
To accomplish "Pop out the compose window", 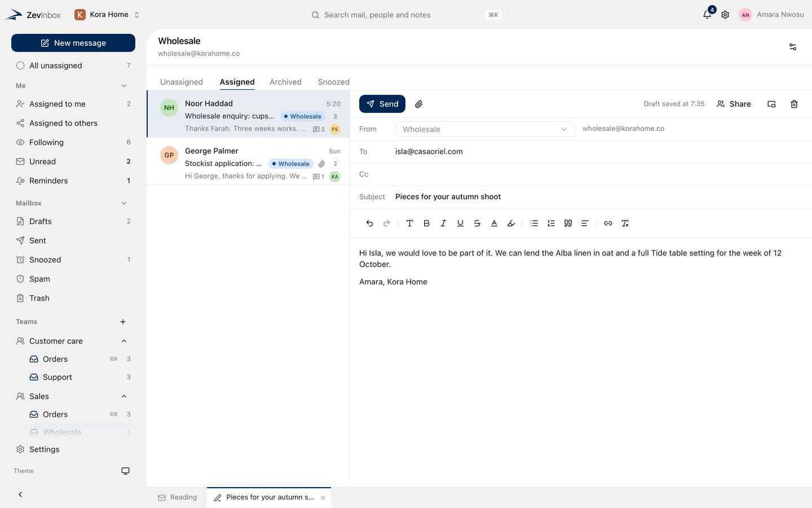I will (771, 104).
